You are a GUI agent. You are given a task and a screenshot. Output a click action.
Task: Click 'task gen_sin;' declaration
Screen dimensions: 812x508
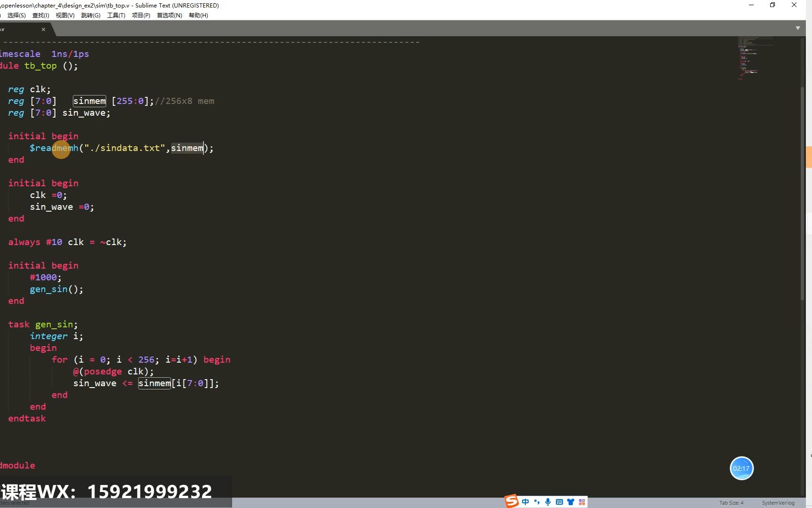[43, 325]
